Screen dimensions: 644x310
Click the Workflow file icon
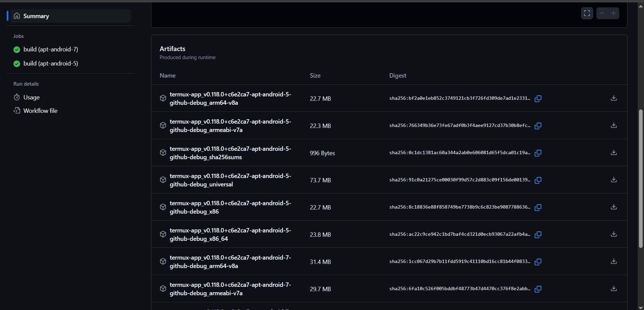[x=17, y=110]
